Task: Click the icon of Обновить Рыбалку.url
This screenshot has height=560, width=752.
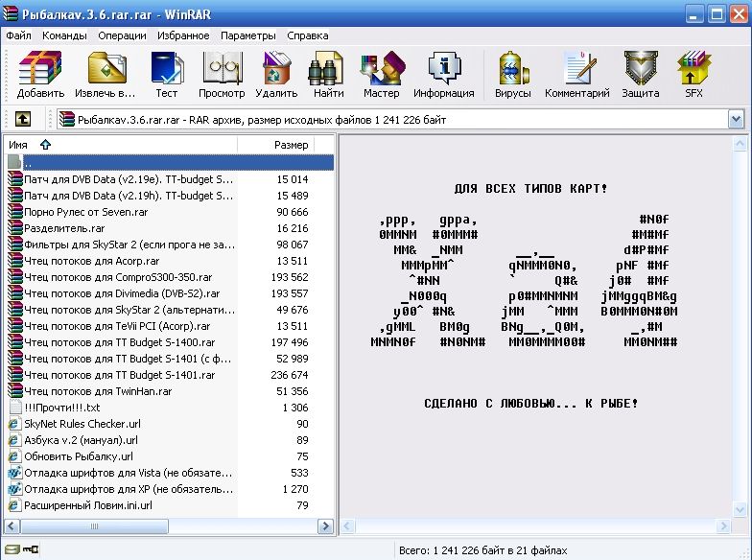Action: [x=15, y=456]
